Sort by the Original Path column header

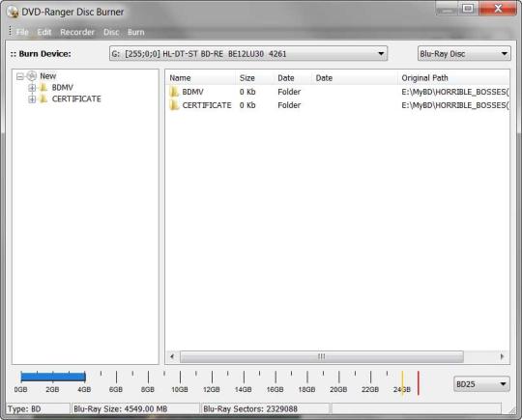tap(453, 78)
